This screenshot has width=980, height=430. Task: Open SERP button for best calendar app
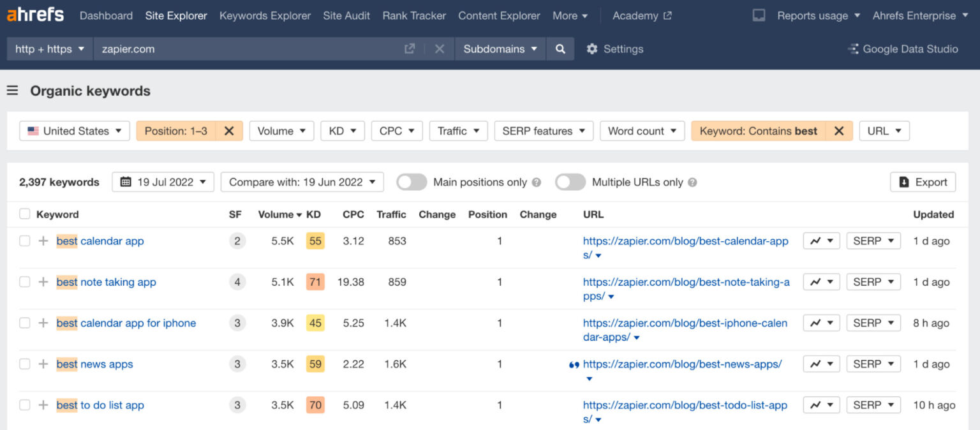(873, 241)
